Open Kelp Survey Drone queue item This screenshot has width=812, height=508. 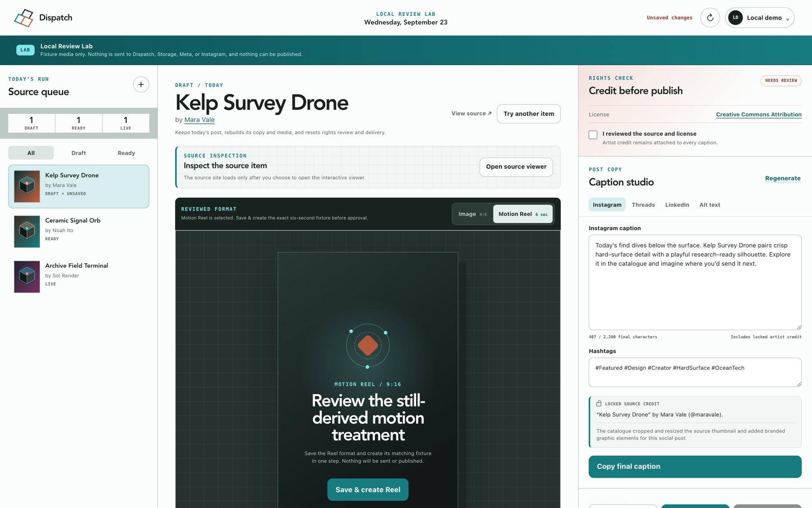(x=78, y=186)
